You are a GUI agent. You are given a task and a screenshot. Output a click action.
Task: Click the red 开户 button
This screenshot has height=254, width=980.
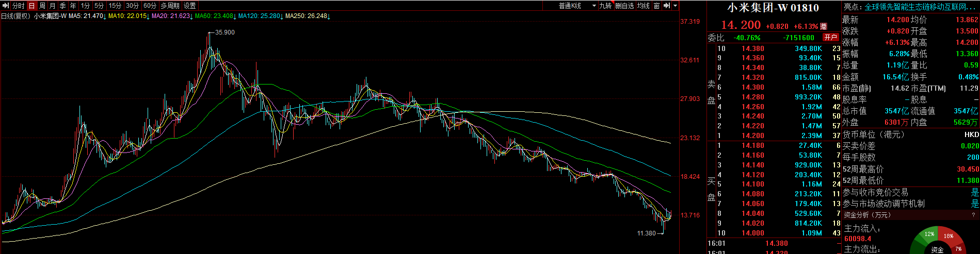click(830, 37)
